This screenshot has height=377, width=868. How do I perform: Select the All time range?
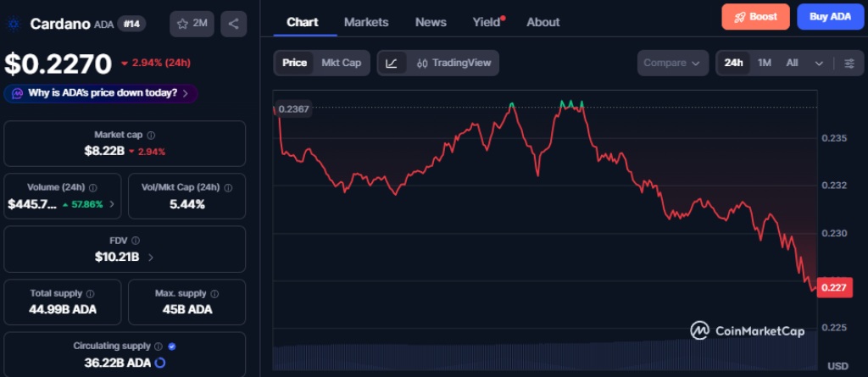(x=793, y=63)
